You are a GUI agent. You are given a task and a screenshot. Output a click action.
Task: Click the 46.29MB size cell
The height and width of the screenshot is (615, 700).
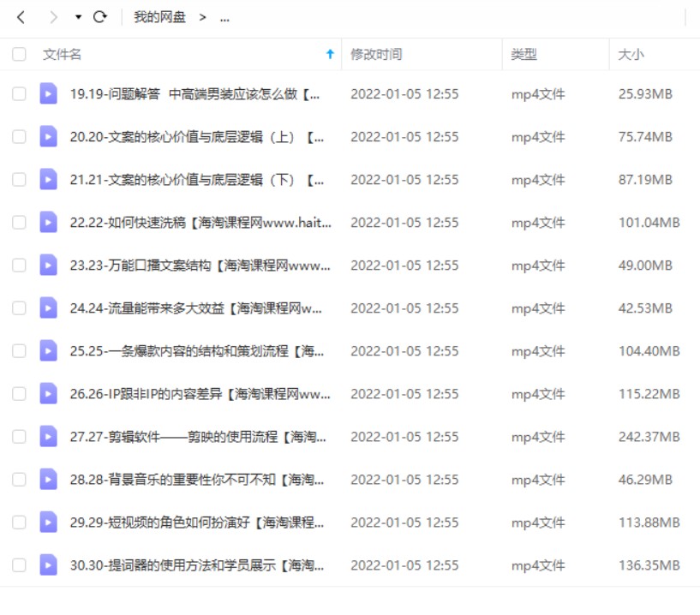coord(645,480)
